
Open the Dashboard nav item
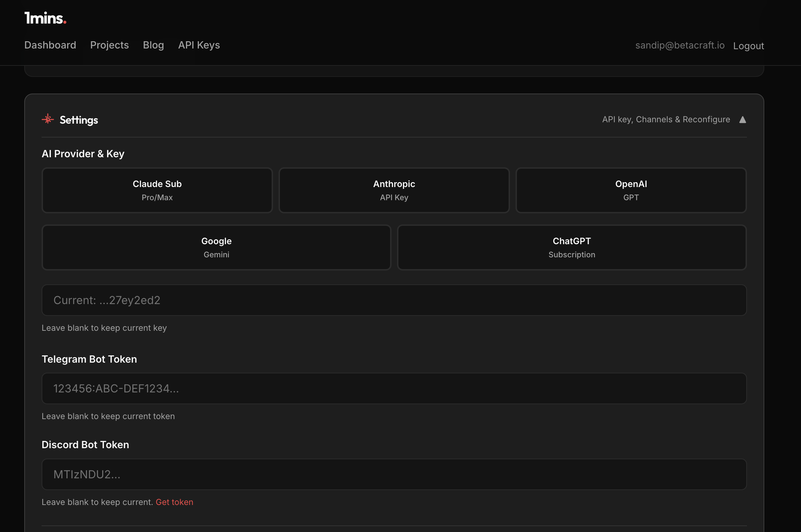click(x=50, y=45)
